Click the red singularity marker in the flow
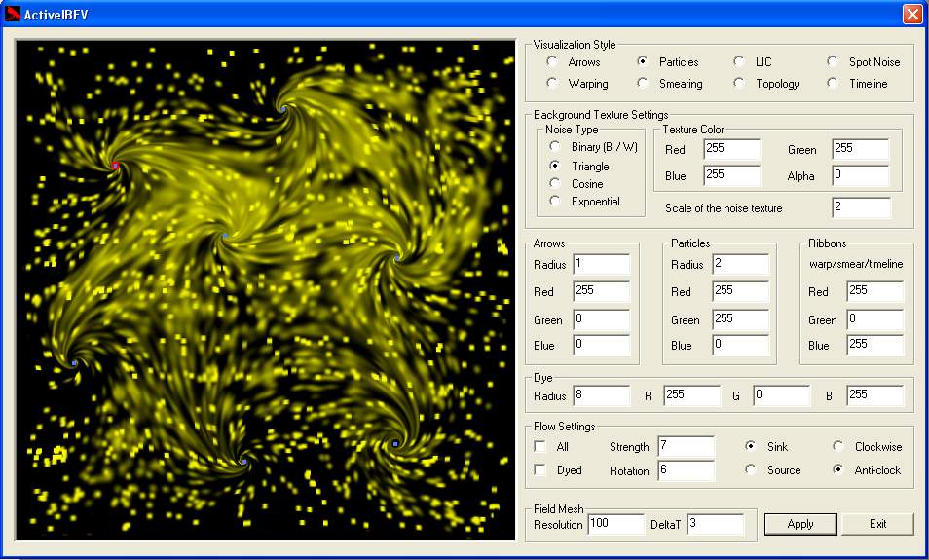This screenshot has height=560, width=929. coord(115,166)
